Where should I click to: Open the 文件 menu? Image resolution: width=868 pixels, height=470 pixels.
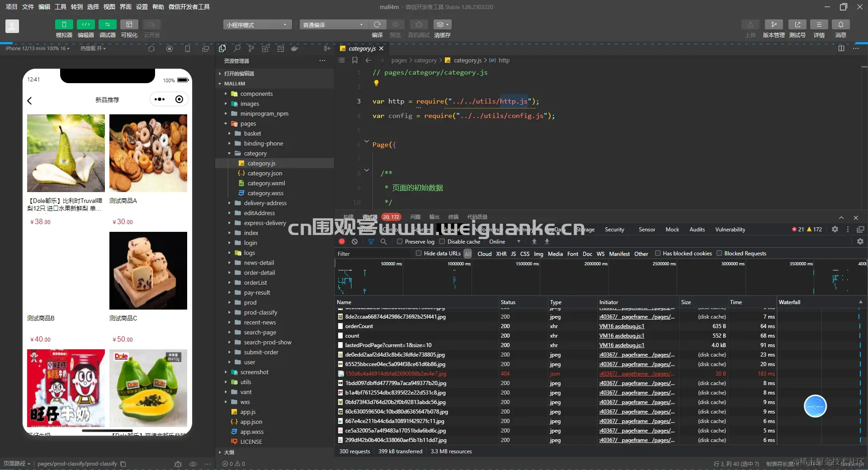click(x=28, y=7)
